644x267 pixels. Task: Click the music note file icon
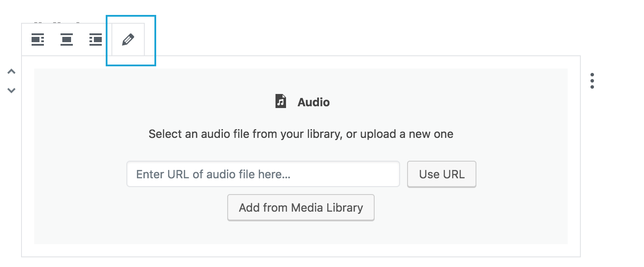(x=281, y=101)
